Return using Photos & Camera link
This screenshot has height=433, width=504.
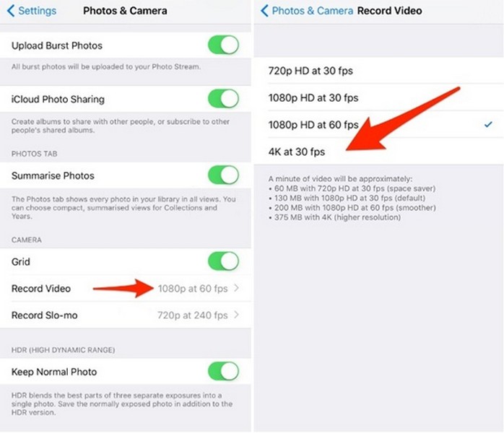[x=313, y=11]
